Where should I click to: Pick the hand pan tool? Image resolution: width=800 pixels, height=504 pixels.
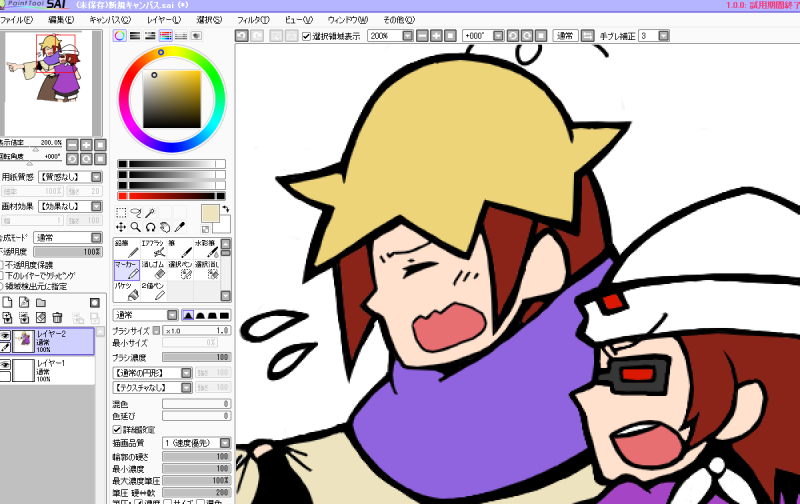tap(165, 227)
